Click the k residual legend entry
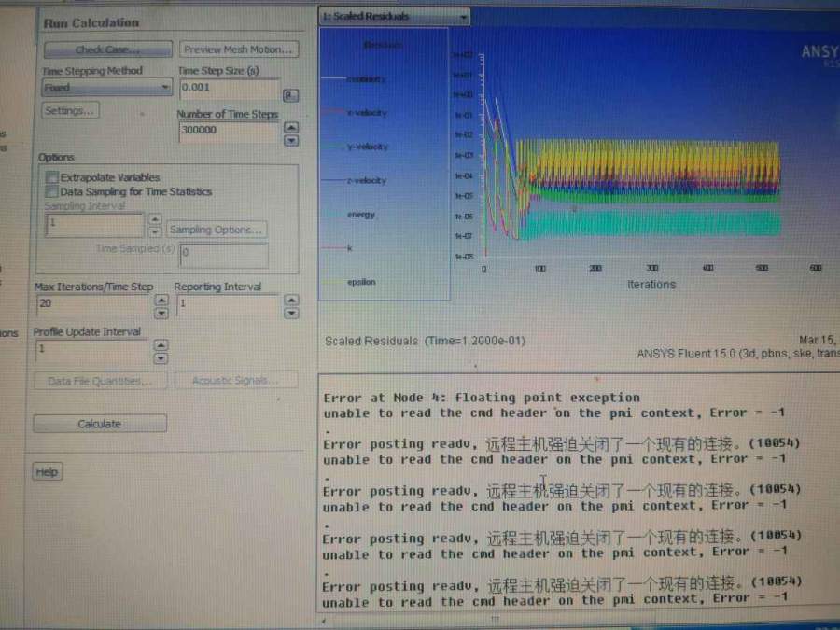Image resolution: width=840 pixels, height=630 pixels. pyautogui.click(x=349, y=248)
